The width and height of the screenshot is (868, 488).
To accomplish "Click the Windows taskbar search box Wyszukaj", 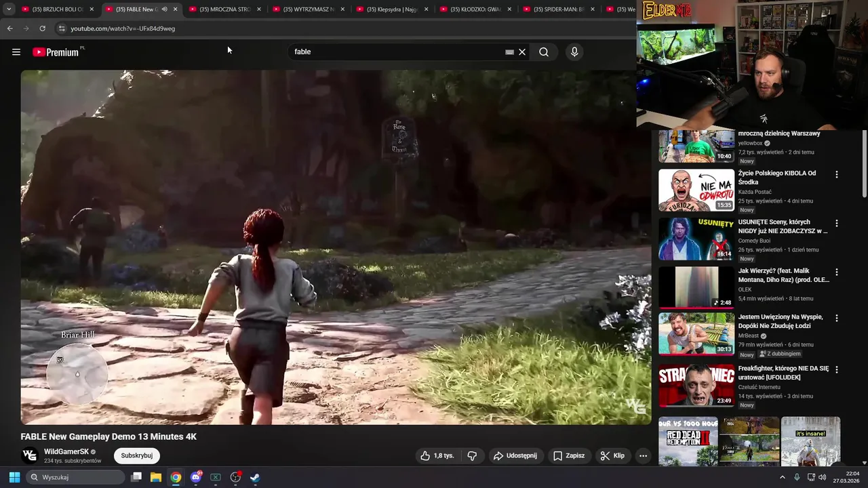I will tap(76, 477).
